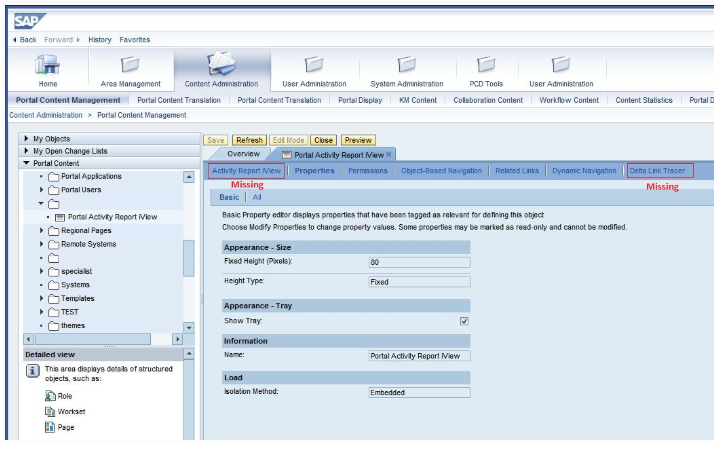
Task: Click the tree scroll-down arrow
Action: [x=189, y=328]
